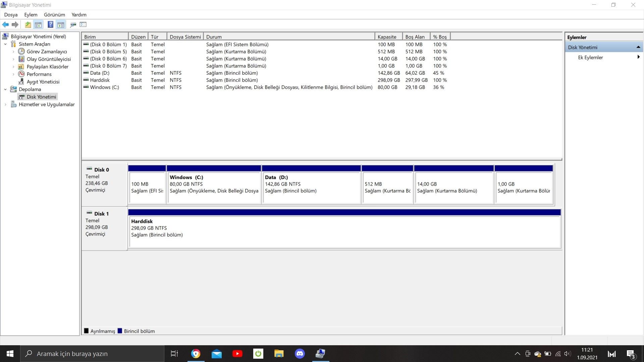This screenshot has height=362, width=644.
Task: Collapse the Disk Yönetimi actions section
Action: (x=638, y=47)
